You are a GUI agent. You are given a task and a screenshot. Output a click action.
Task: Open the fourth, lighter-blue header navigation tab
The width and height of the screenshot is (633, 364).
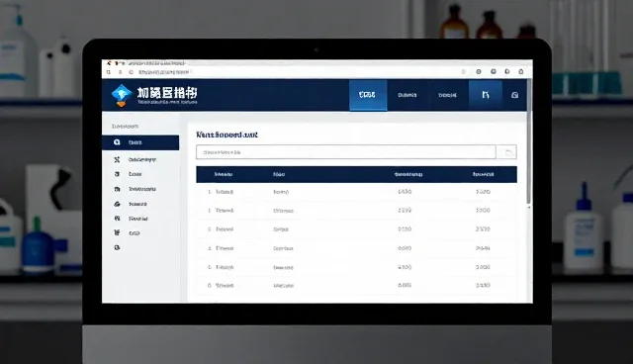(486, 95)
